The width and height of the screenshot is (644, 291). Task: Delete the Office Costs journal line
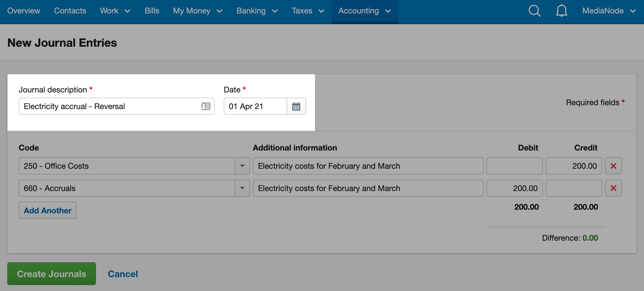coord(613,166)
